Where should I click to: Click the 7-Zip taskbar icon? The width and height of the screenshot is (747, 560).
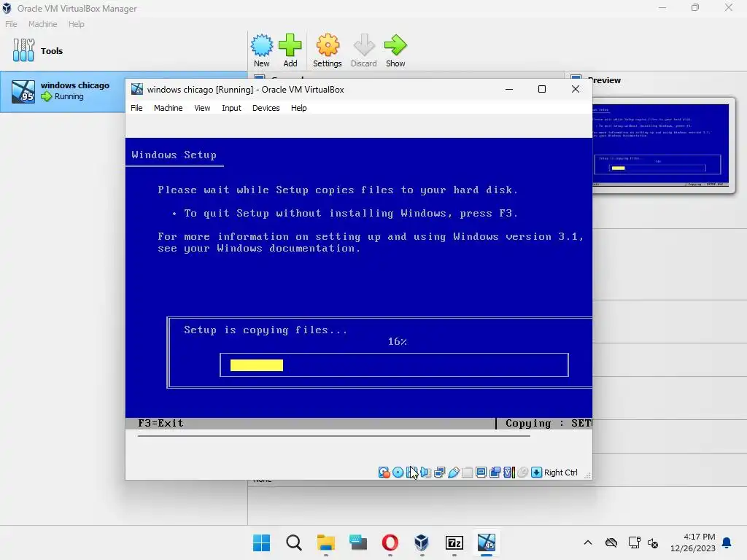click(x=454, y=542)
